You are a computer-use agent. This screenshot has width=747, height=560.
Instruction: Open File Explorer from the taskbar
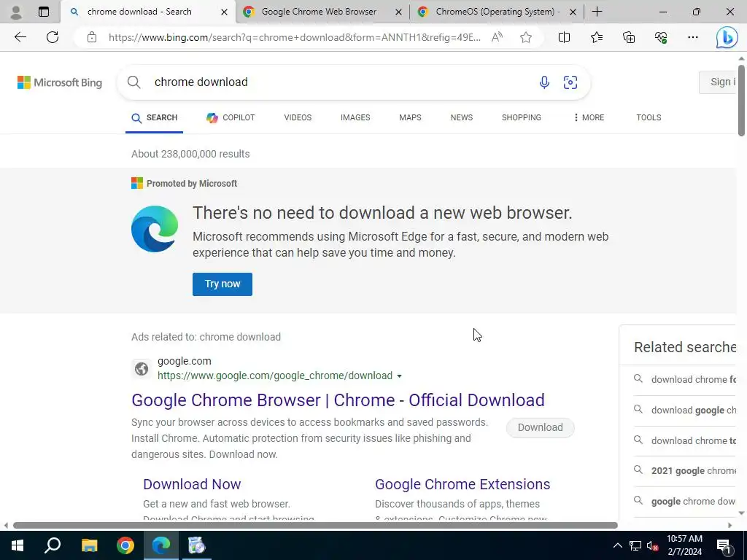(x=89, y=545)
